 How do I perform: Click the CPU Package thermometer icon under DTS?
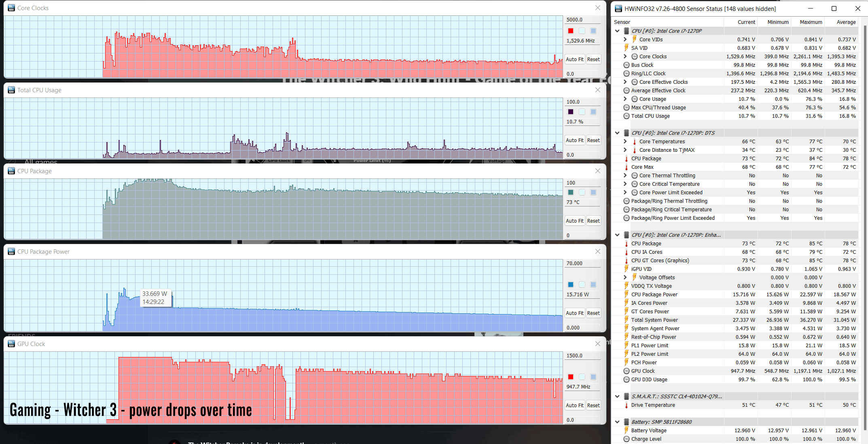click(627, 158)
